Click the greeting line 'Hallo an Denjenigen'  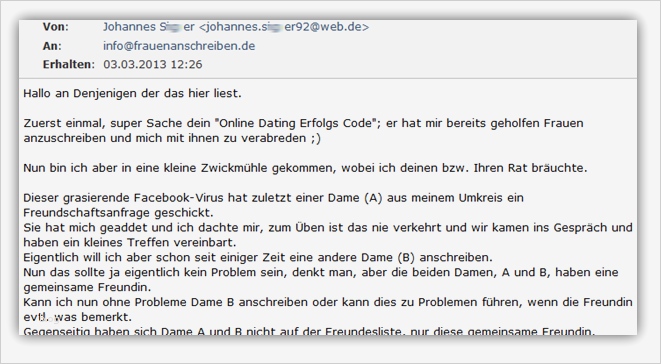tap(132, 93)
